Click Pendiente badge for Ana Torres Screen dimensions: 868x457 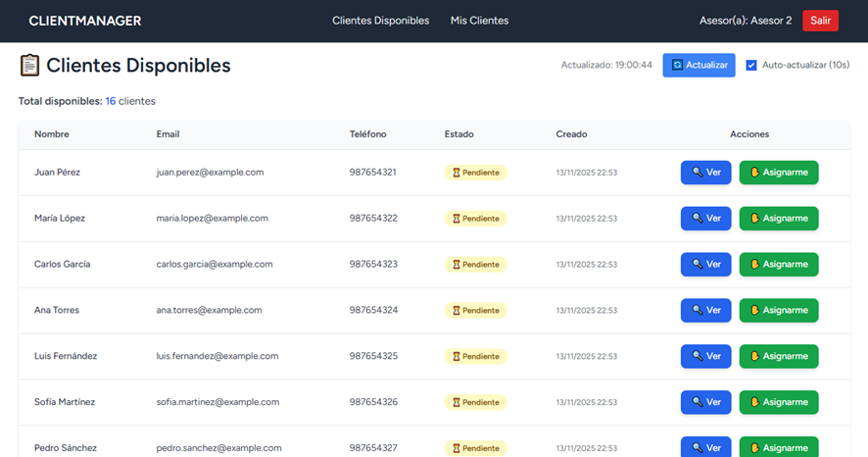pyautogui.click(x=475, y=311)
